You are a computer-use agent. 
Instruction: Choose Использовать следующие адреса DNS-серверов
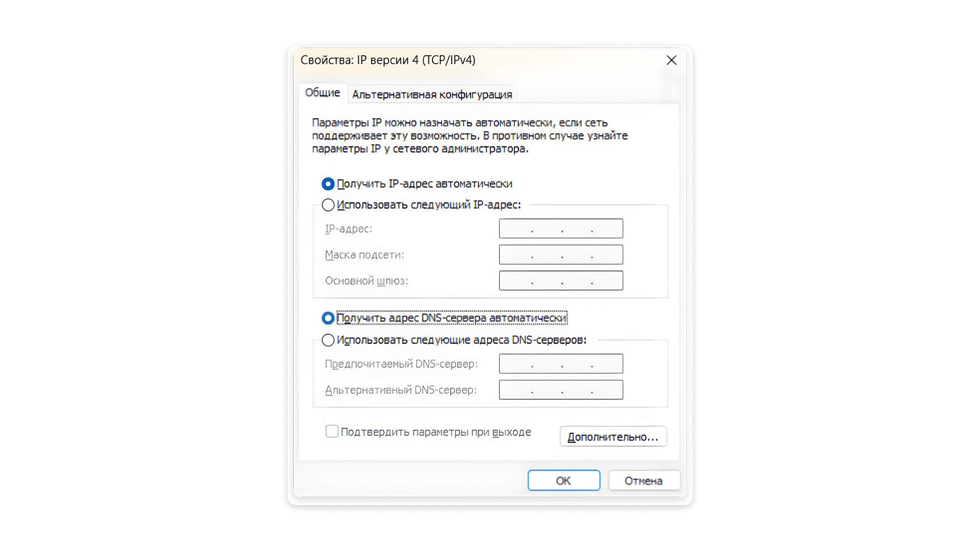(x=328, y=340)
